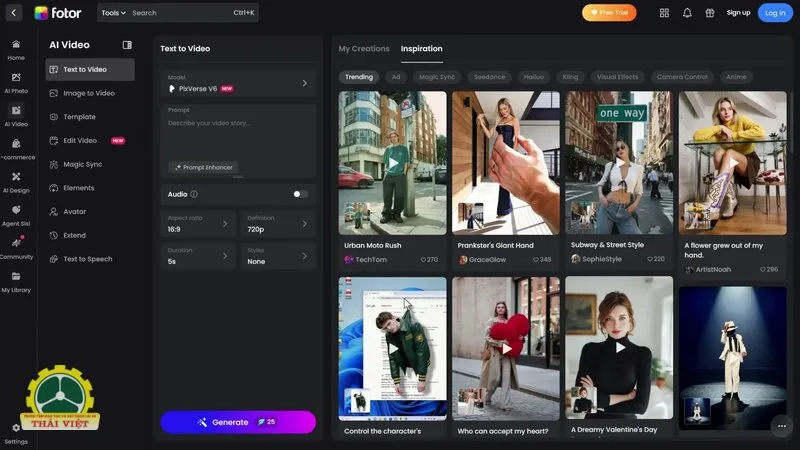Click Sign up
Image resolution: width=800 pixels, height=450 pixels.
pos(738,13)
